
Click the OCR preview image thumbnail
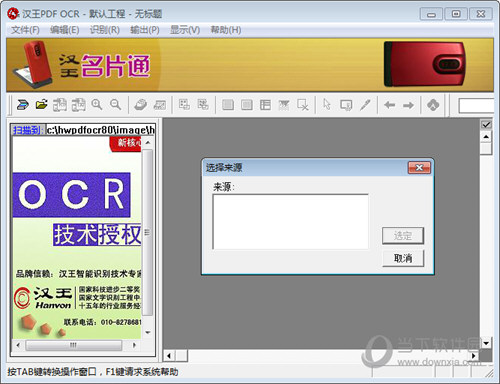click(x=77, y=238)
